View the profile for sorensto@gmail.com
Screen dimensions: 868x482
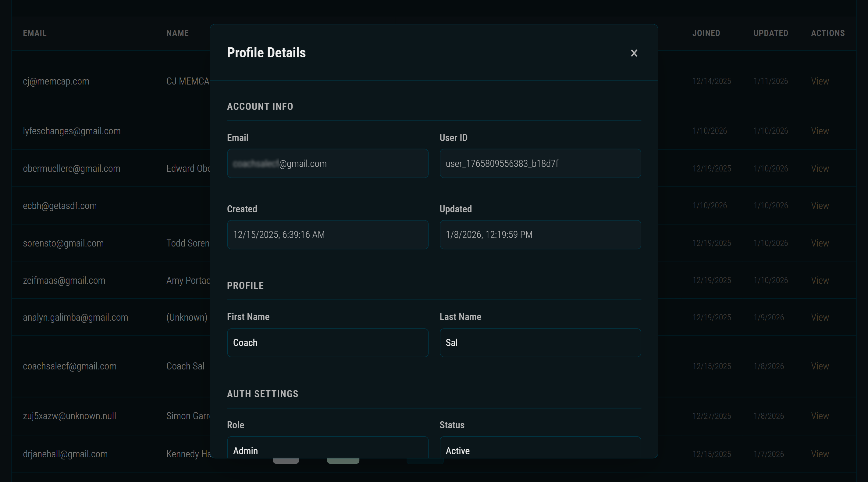[820, 243]
